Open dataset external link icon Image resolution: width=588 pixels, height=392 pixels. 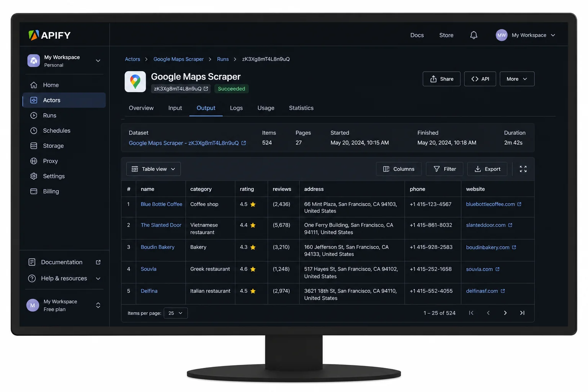(243, 143)
